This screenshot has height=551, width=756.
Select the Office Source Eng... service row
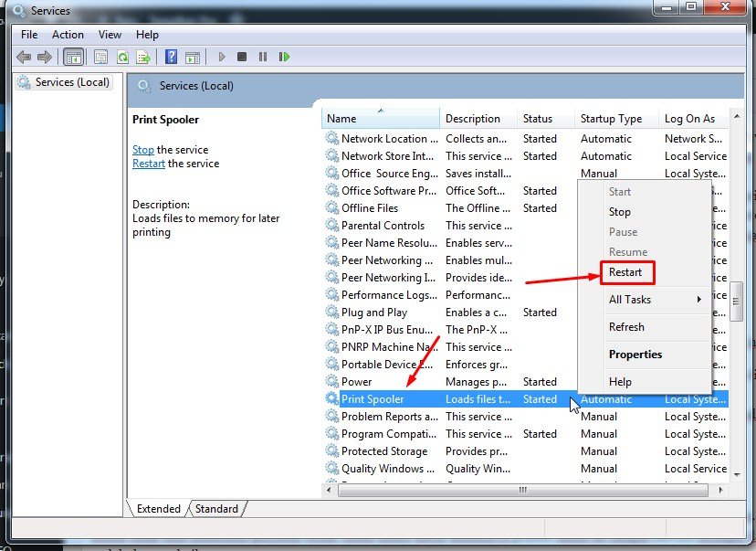526,174
